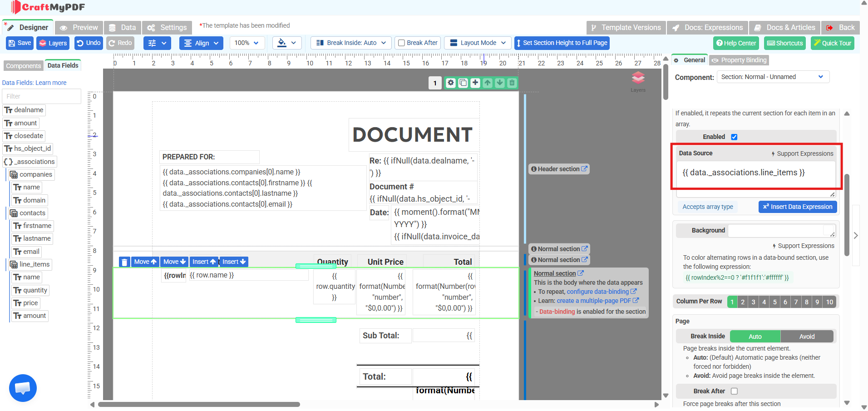The image size is (868, 411).
Task: Duplicate page using the copy icon
Action: pyautogui.click(x=463, y=83)
